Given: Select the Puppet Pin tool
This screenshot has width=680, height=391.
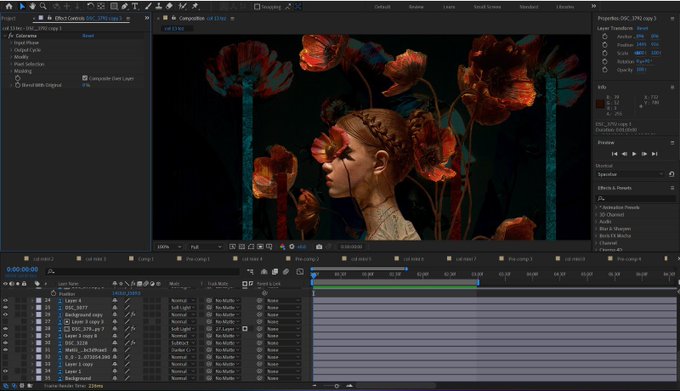Looking at the screenshot, I should point(195,6).
